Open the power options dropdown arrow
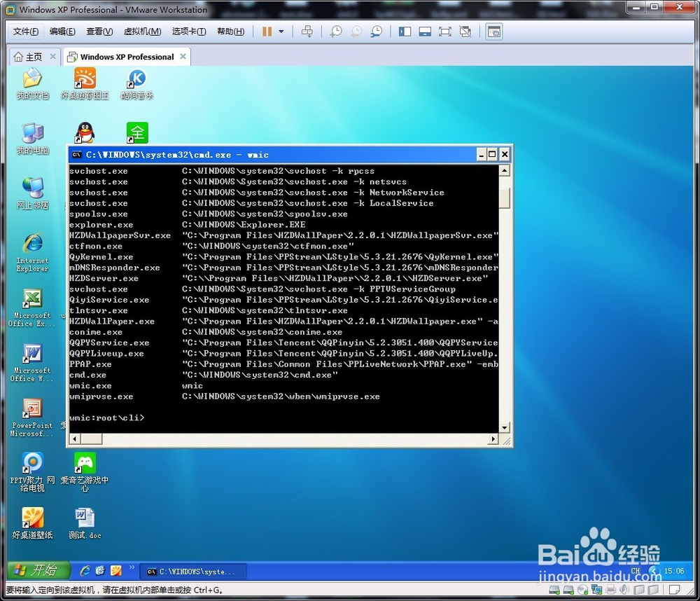Image resolution: width=700 pixels, height=601 pixels. [x=281, y=32]
